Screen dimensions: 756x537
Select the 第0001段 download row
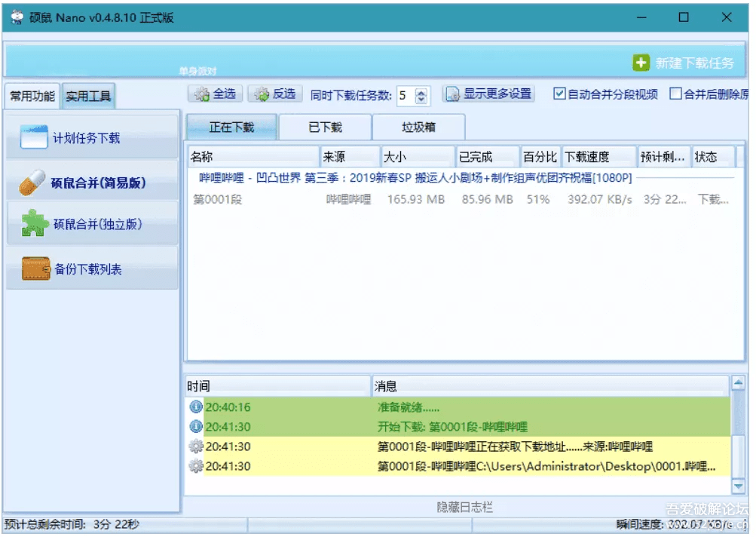tap(461, 199)
